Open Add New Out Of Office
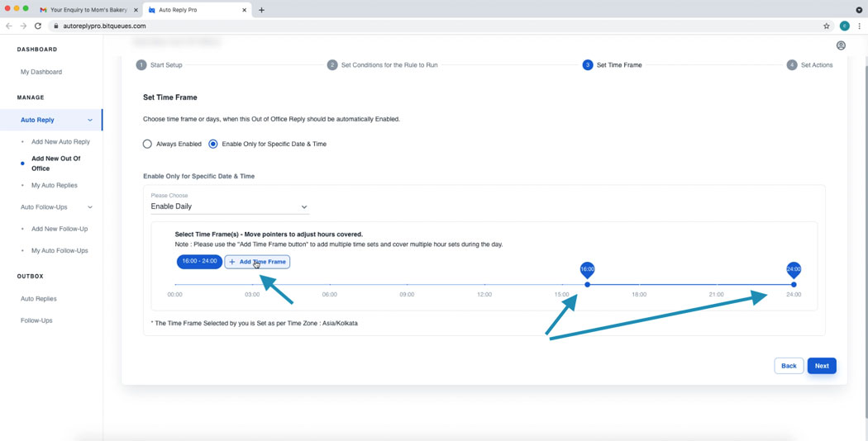The image size is (868, 441). coord(56,164)
